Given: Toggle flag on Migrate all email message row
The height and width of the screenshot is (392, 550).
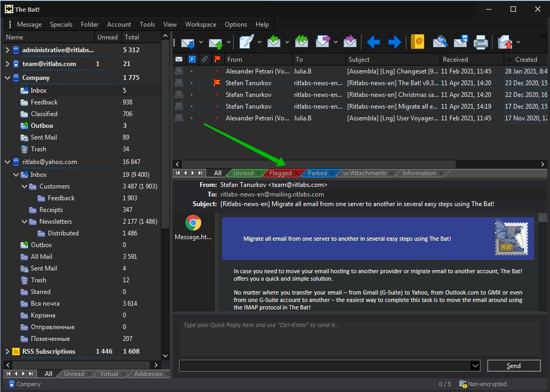Looking at the screenshot, I should (217, 107).
